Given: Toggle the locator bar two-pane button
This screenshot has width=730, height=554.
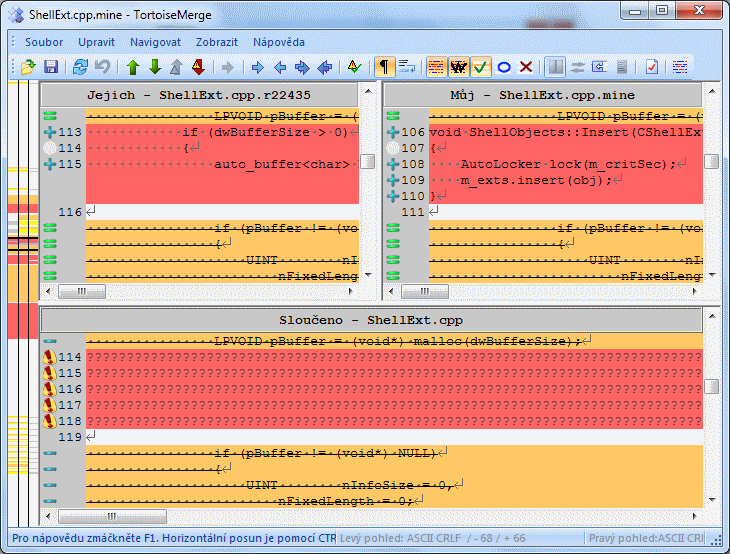Looking at the screenshot, I should click(x=555, y=67).
